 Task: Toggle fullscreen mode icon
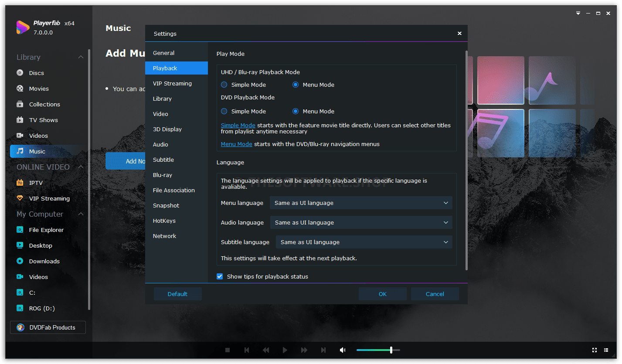click(595, 350)
